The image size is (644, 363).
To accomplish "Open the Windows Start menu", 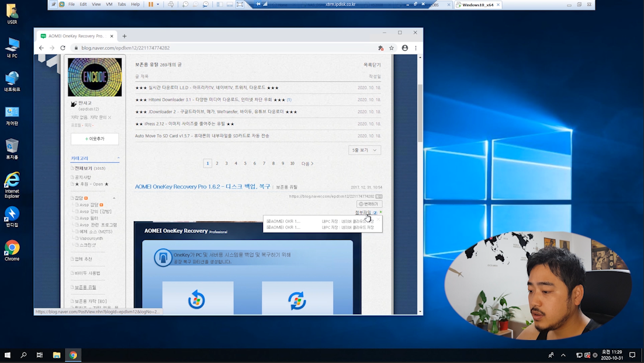I will tap(8, 355).
